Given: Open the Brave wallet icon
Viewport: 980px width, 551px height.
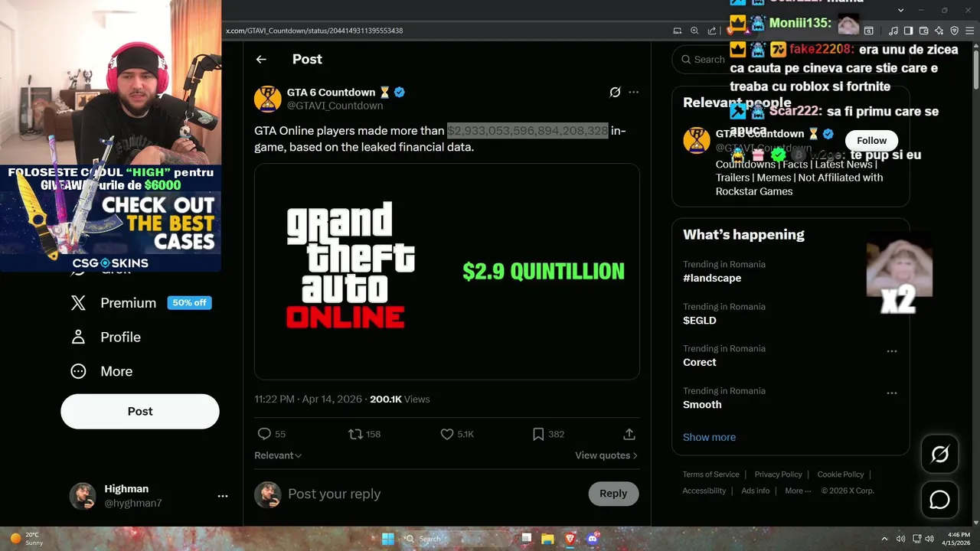Looking at the screenshot, I should pyautogui.click(x=923, y=31).
